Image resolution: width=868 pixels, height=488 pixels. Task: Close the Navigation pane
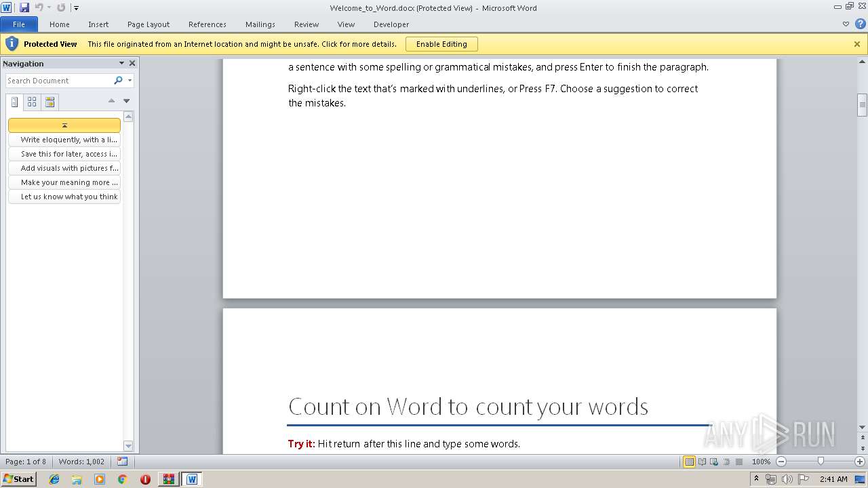132,63
